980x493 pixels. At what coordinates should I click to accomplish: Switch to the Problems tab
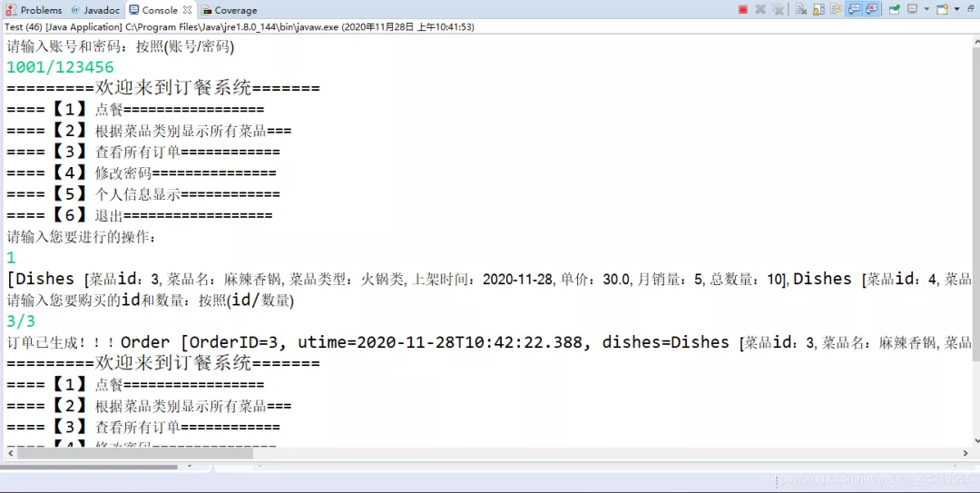pyautogui.click(x=34, y=10)
